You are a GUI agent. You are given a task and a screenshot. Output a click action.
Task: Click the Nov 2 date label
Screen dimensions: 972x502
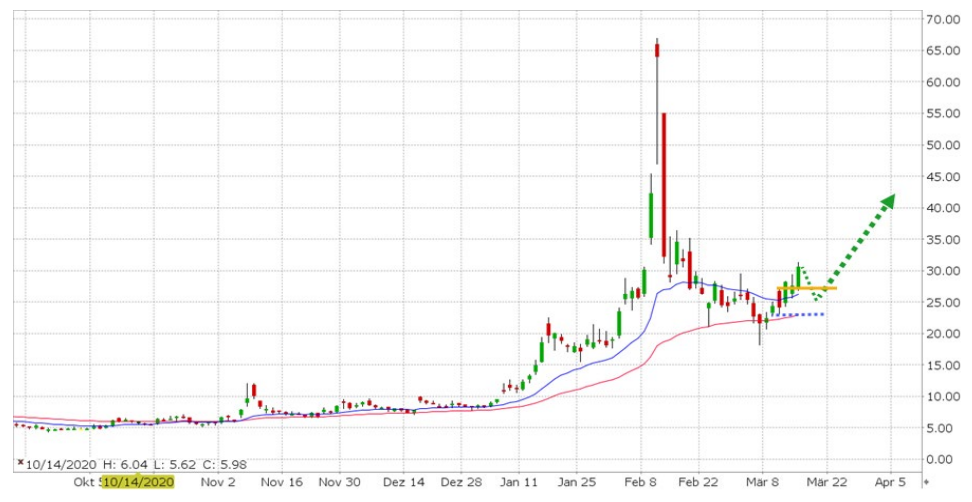(x=218, y=482)
